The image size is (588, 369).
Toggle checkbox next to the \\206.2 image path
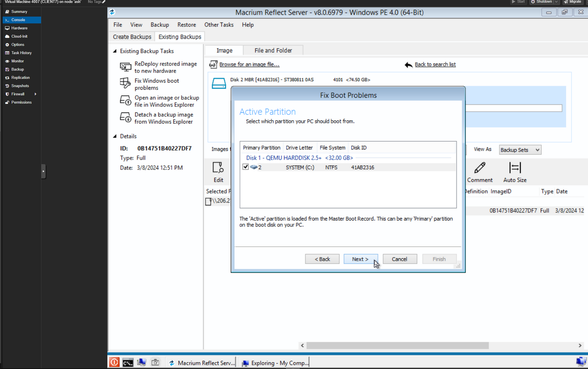(x=208, y=201)
